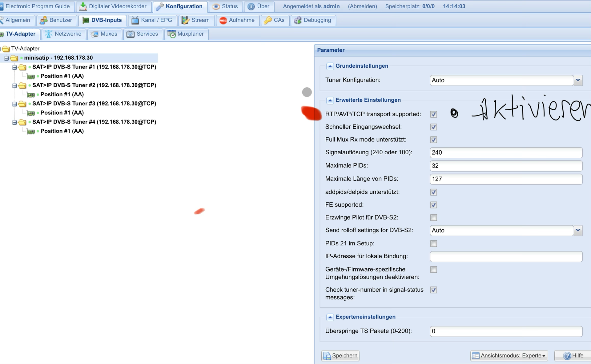591x364 pixels.
Task: Click the Netzwerke antenna icon
Action: tap(49, 34)
